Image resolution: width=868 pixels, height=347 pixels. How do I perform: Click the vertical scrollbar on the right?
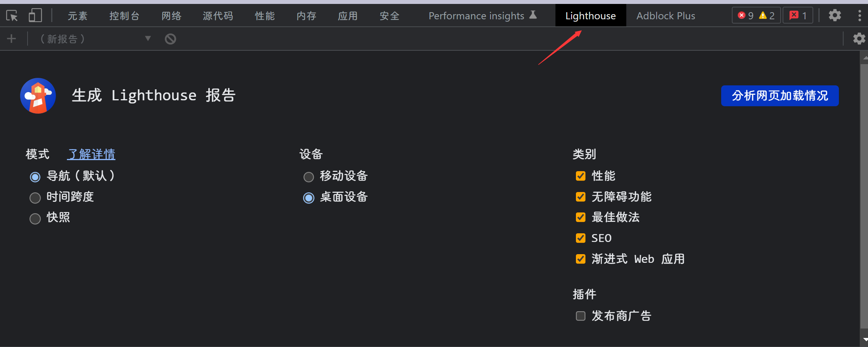click(864, 197)
